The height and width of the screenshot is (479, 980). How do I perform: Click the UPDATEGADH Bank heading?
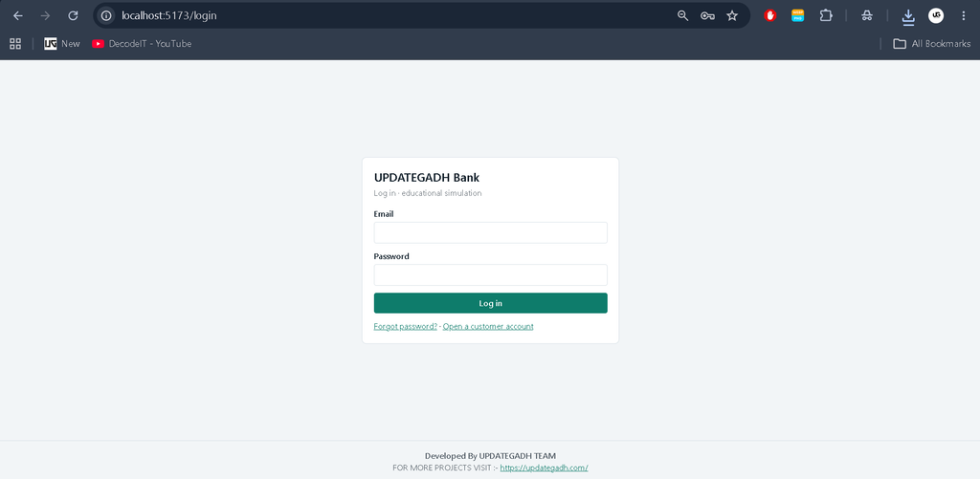click(427, 178)
